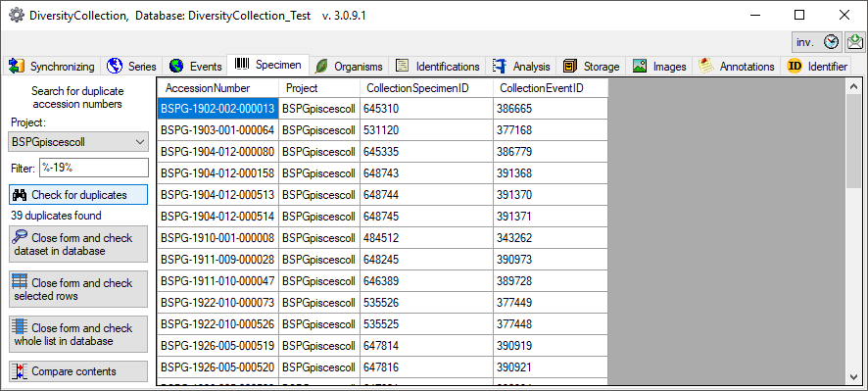Click the green export download icon
868x391 pixels.
point(855,42)
